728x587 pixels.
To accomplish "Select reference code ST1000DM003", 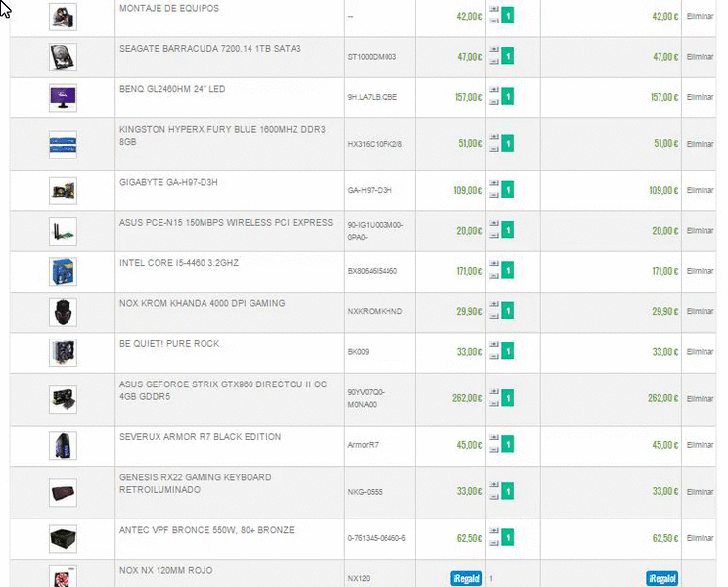I will pos(373,57).
